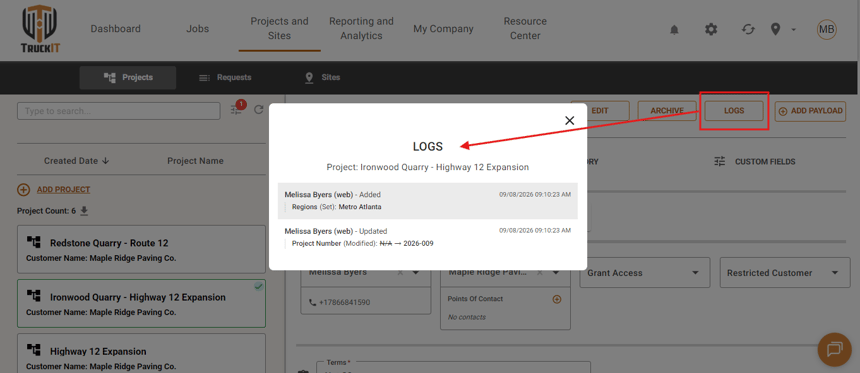Switch to the Sites tab
This screenshot has width=860, height=373.
point(322,77)
